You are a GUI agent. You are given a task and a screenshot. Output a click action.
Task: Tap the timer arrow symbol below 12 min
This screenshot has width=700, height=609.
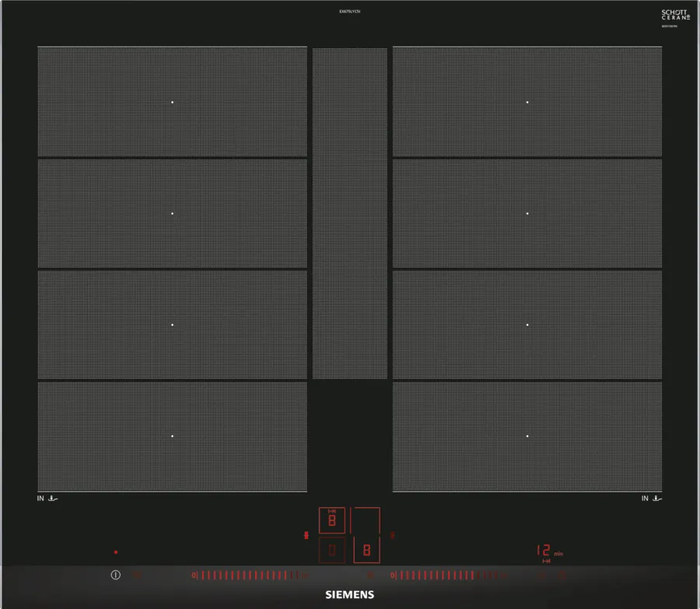coord(546,562)
